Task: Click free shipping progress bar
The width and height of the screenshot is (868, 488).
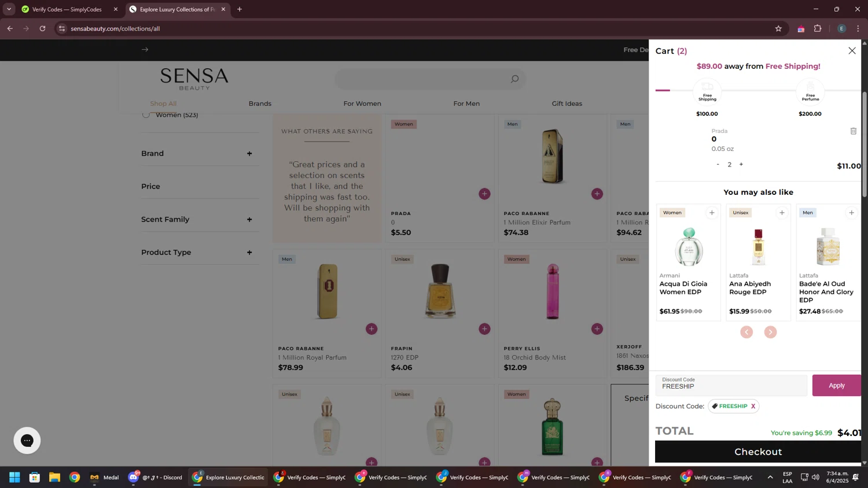Action: (x=758, y=90)
